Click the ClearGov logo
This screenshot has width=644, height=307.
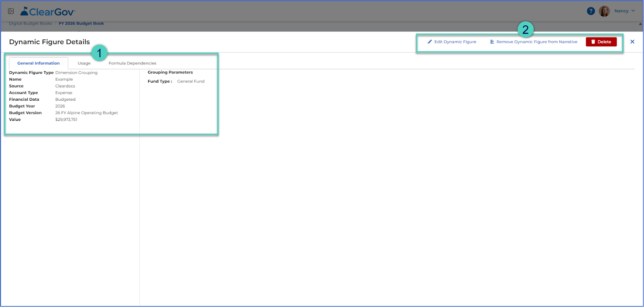47,12
